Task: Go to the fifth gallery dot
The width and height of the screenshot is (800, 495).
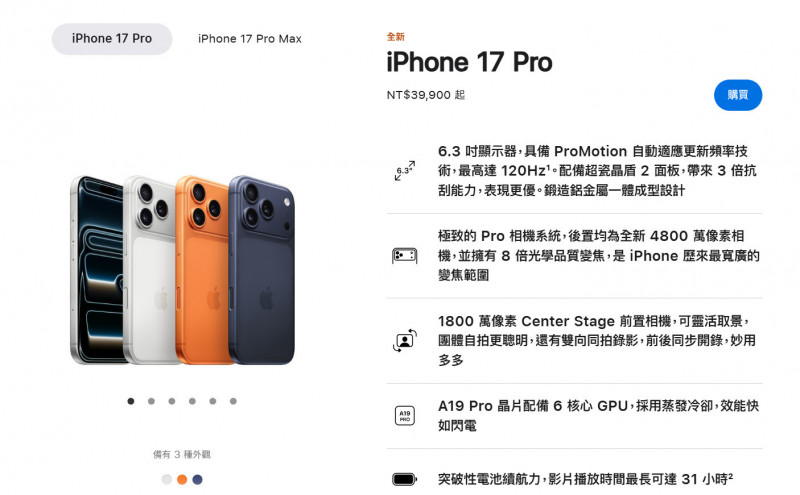Action: [x=213, y=401]
